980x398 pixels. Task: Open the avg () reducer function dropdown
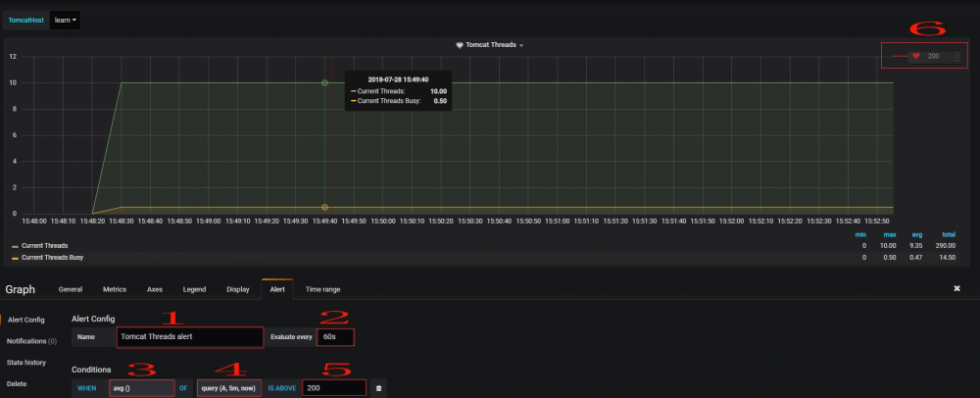click(x=141, y=388)
